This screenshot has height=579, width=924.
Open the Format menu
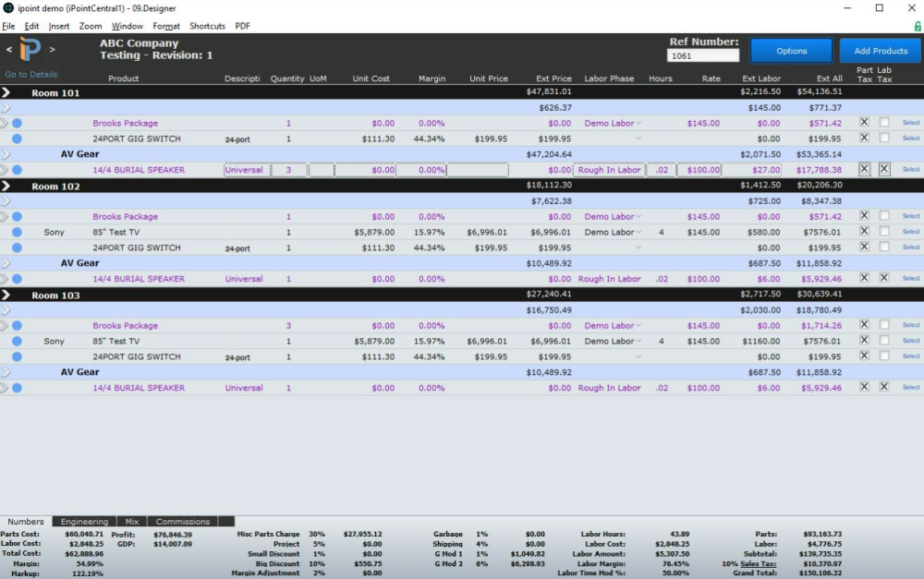pyautogui.click(x=166, y=26)
